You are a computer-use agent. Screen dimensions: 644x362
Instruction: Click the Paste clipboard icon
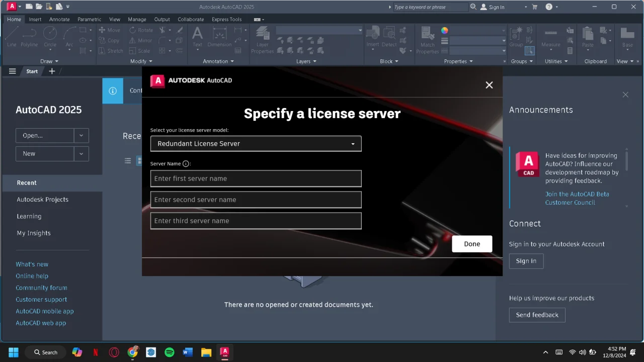click(x=588, y=37)
